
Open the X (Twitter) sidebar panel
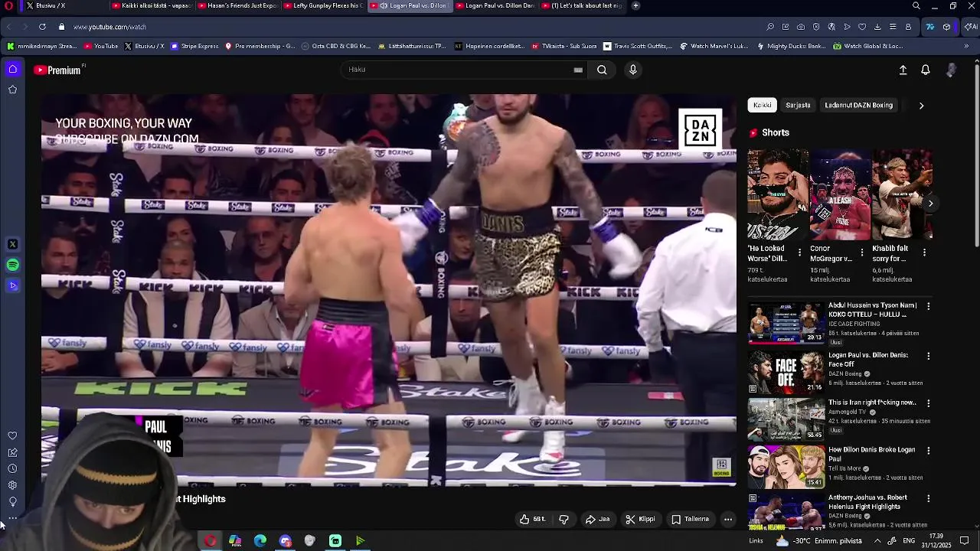12,245
